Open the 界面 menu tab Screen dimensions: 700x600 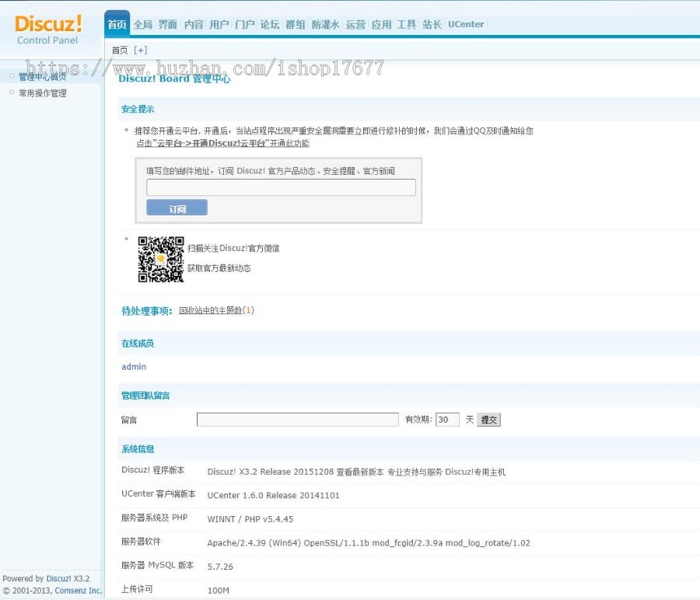coord(168,25)
